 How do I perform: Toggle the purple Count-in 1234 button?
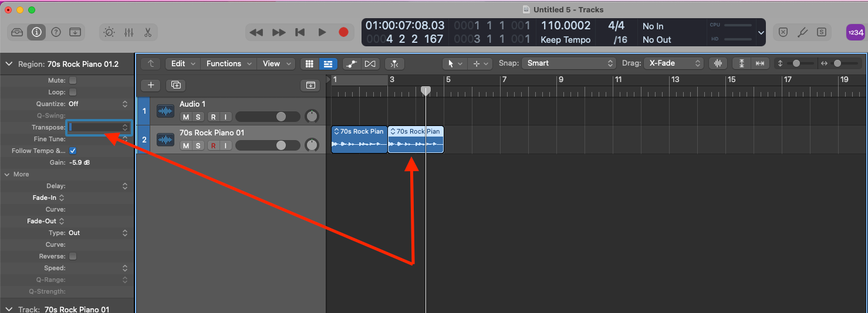855,32
